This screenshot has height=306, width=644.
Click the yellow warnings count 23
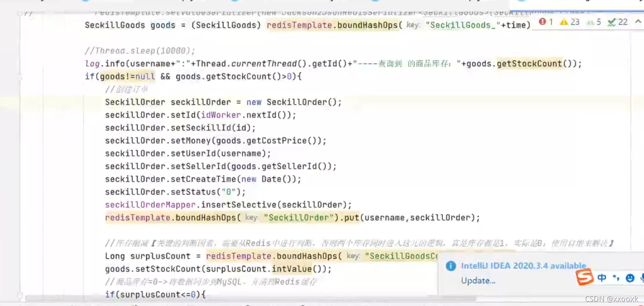[x=570, y=22]
